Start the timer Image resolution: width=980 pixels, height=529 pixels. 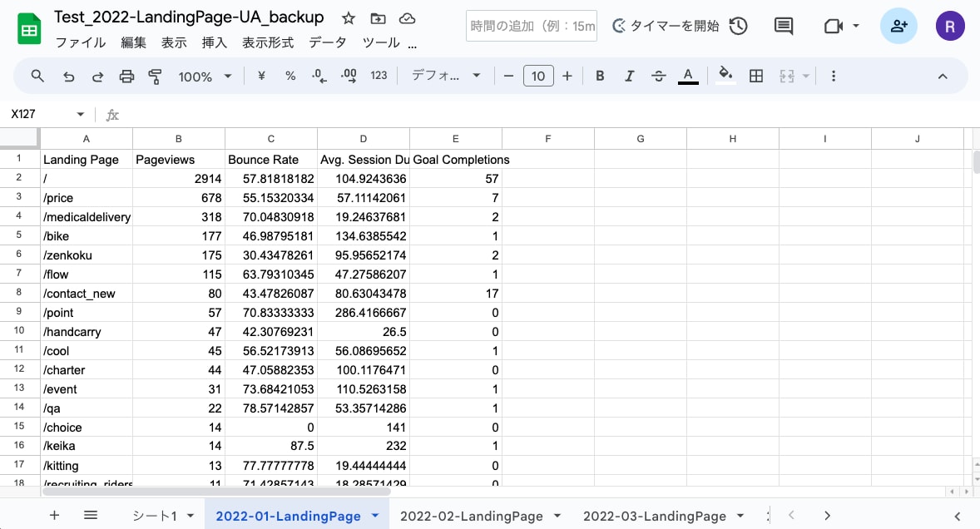click(666, 26)
